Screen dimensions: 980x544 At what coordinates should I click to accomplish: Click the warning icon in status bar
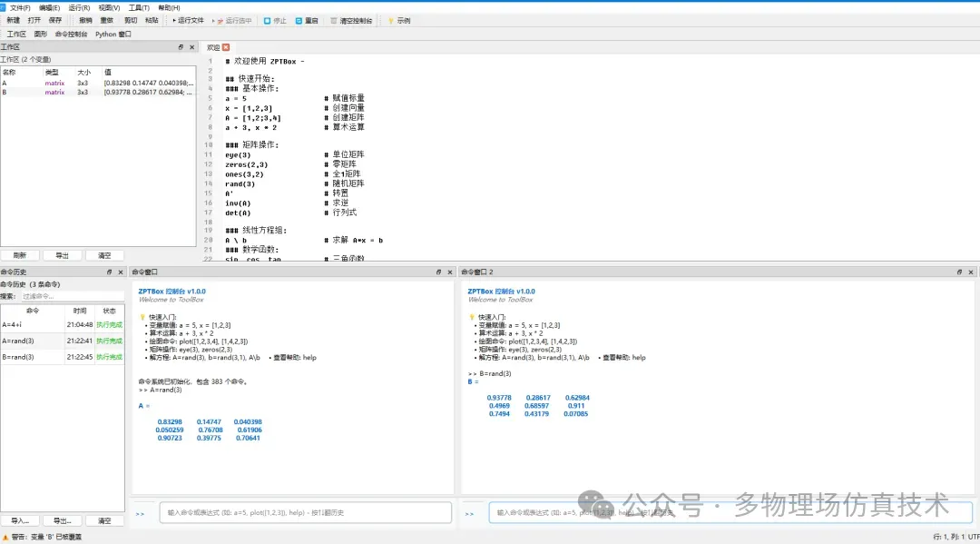pyautogui.click(x=5, y=537)
